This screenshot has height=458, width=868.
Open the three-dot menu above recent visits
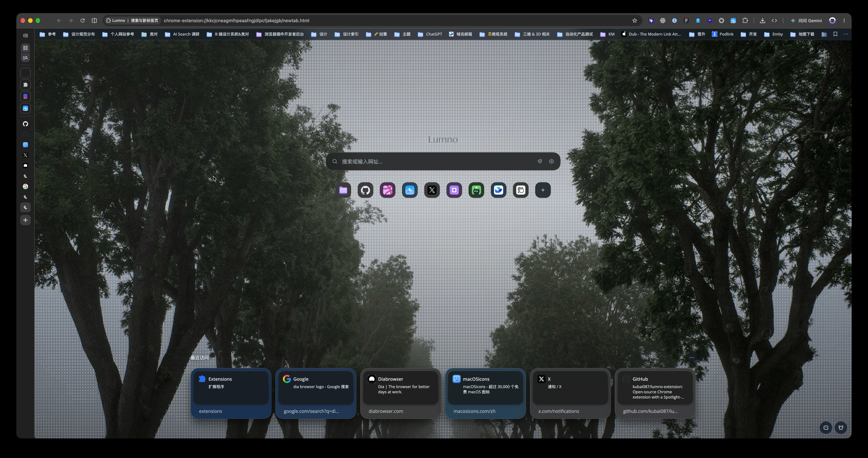click(691, 358)
